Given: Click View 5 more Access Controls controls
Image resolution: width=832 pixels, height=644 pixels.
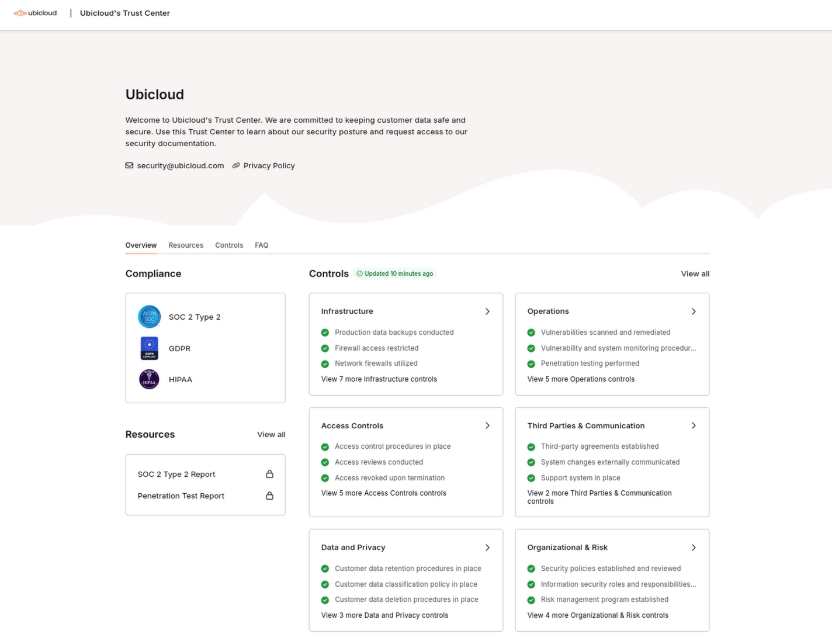Looking at the screenshot, I should (x=384, y=493).
